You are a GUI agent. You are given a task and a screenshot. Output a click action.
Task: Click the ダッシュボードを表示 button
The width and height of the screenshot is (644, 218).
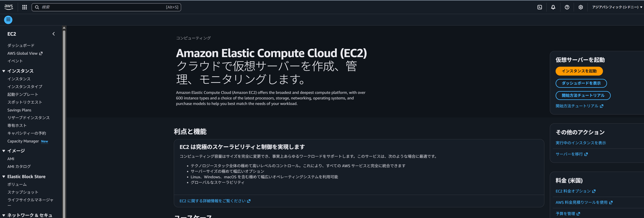[x=581, y=83]
